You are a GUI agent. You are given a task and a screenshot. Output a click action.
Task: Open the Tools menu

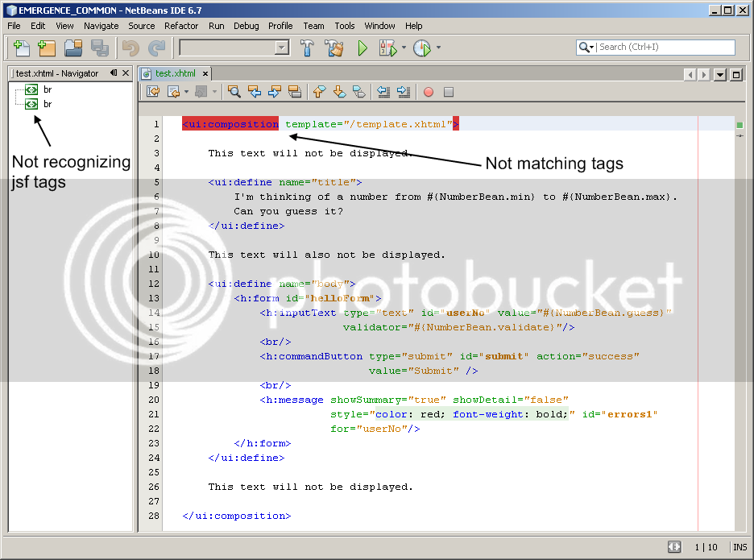344,26
